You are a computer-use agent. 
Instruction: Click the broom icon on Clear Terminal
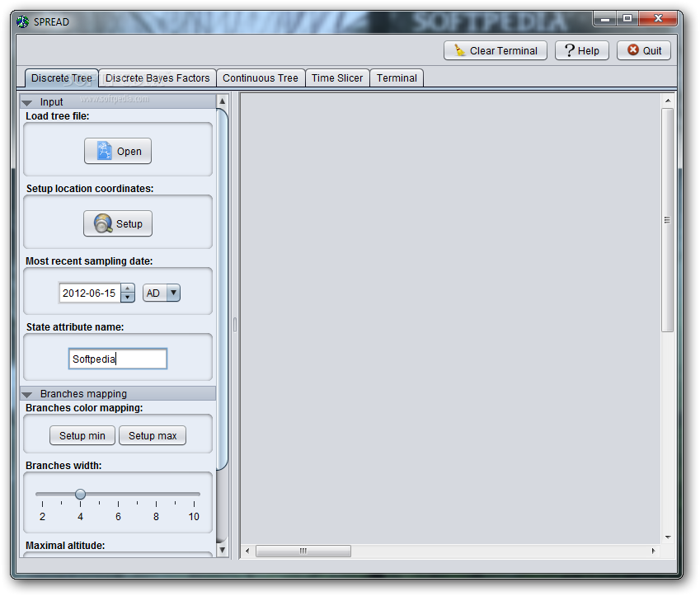click(x=459, y=50)
